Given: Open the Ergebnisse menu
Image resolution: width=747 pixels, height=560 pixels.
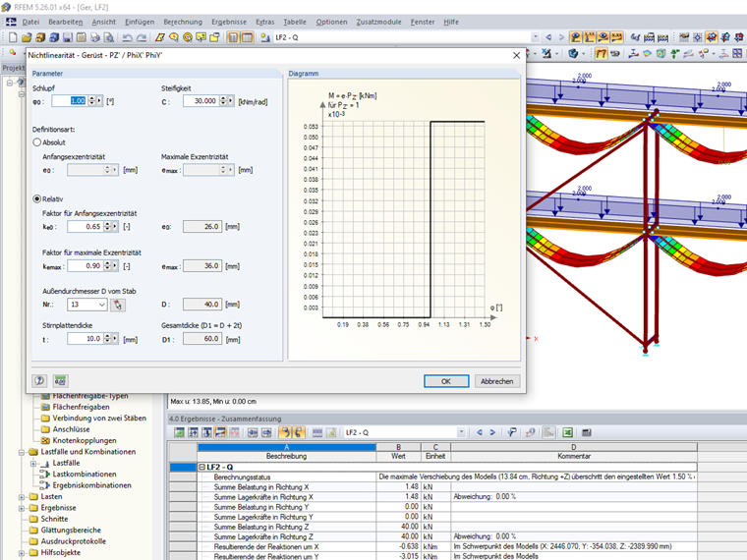Looking at the screenshot, I should click(x=229, y=22).
